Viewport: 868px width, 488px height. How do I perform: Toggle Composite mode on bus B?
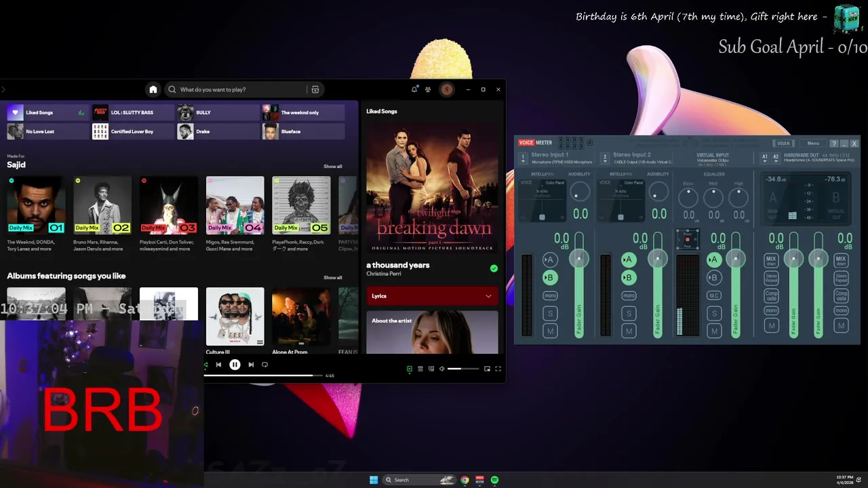point(841,296)
